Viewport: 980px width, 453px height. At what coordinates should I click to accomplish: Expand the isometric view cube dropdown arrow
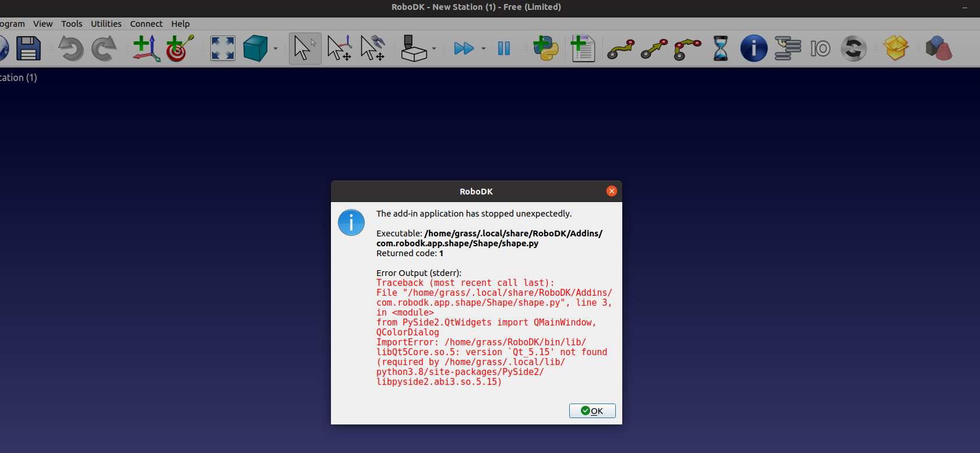276,49
